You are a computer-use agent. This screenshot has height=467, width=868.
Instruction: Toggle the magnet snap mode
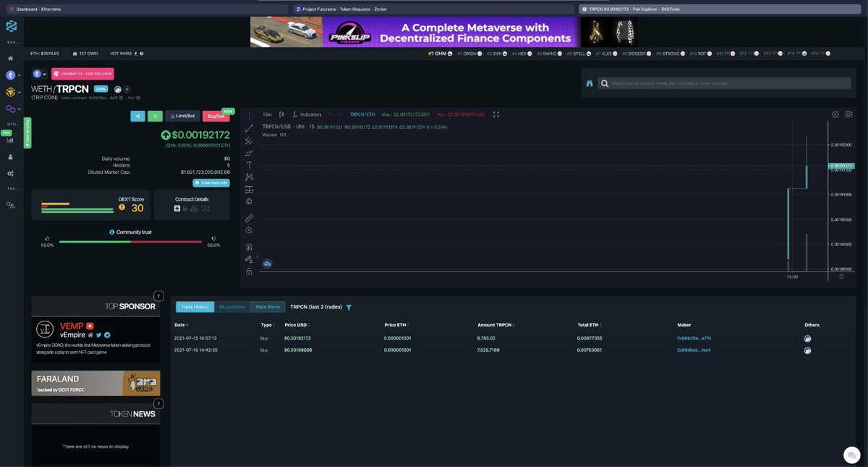click(249, 247)
